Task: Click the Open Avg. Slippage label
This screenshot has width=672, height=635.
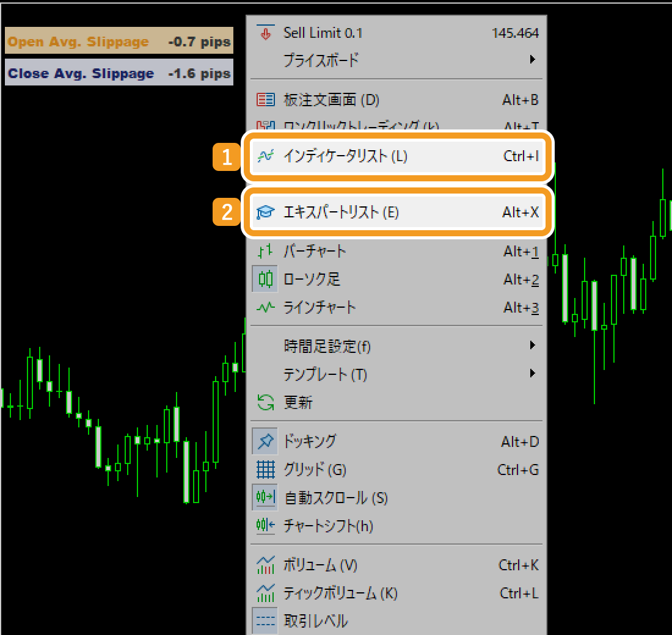Action: click(78, 42)
